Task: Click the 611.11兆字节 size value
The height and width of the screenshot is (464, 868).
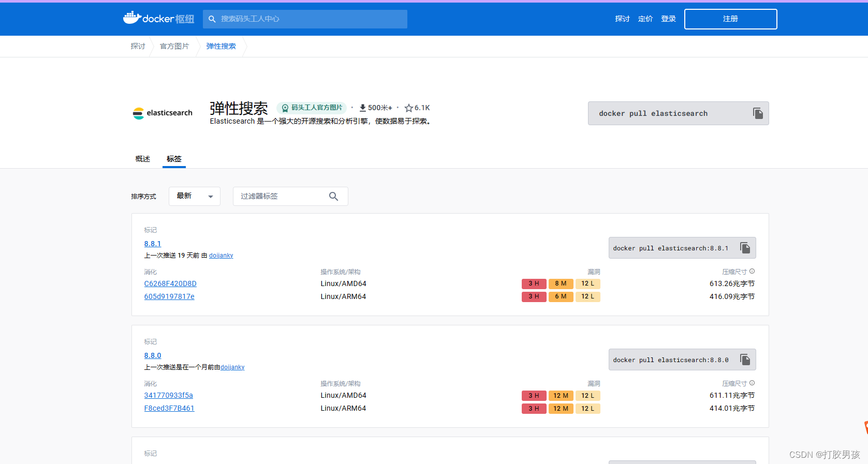Action: tap(732, 395)
